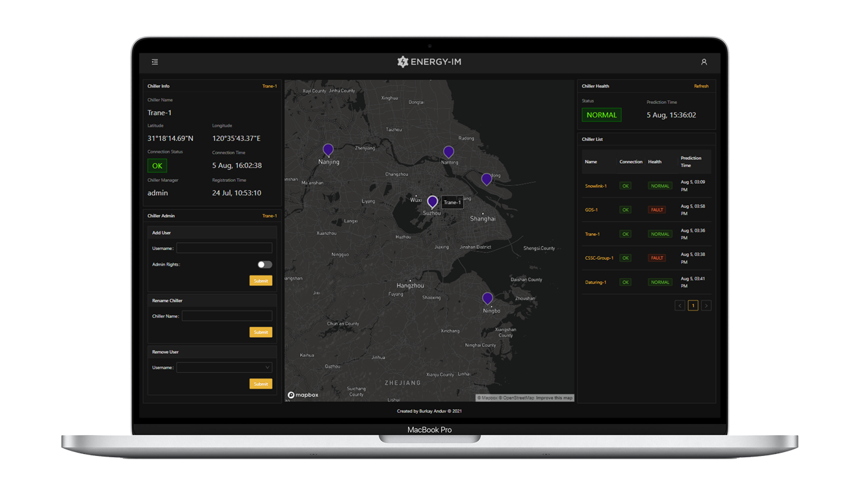This screenshot has width=859, height=504.
Task: Select the map pin north of Shanghai
Action: [487, 179]
